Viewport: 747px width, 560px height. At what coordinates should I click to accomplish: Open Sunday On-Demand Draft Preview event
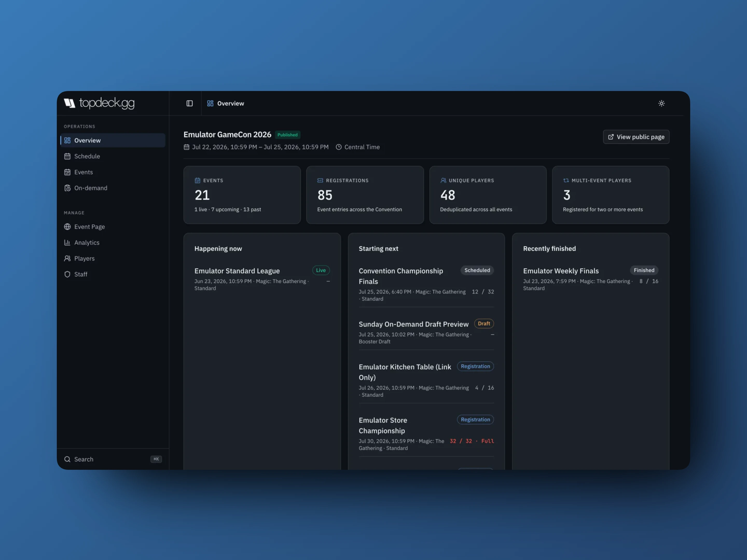(x=414, y=324)
